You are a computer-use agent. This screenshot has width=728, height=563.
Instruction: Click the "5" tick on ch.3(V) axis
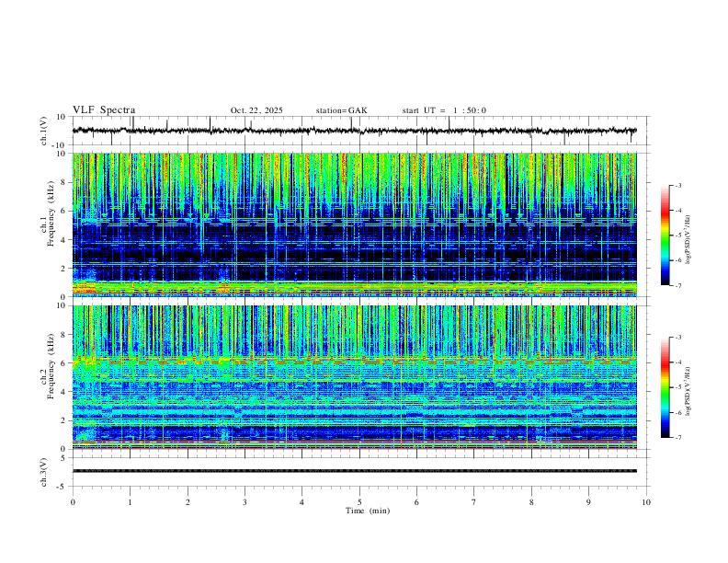pyautogui.click(x=64, y=457)
